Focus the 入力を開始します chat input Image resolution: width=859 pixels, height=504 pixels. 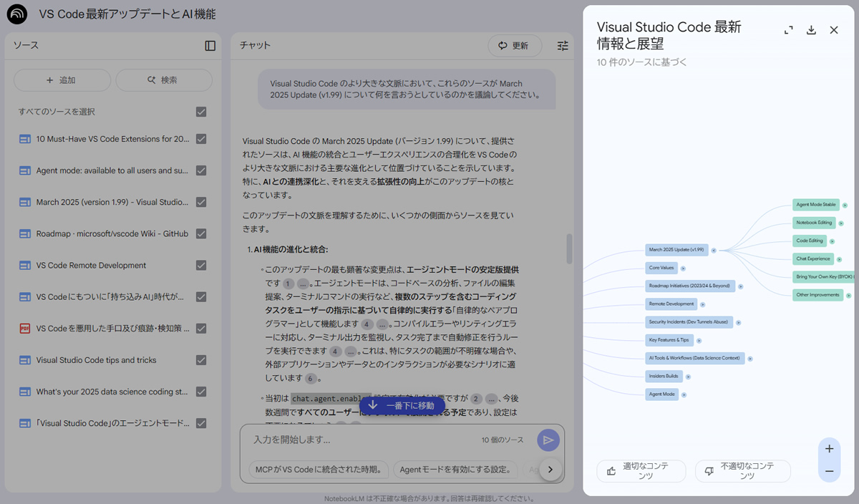(x=358, y=440)
